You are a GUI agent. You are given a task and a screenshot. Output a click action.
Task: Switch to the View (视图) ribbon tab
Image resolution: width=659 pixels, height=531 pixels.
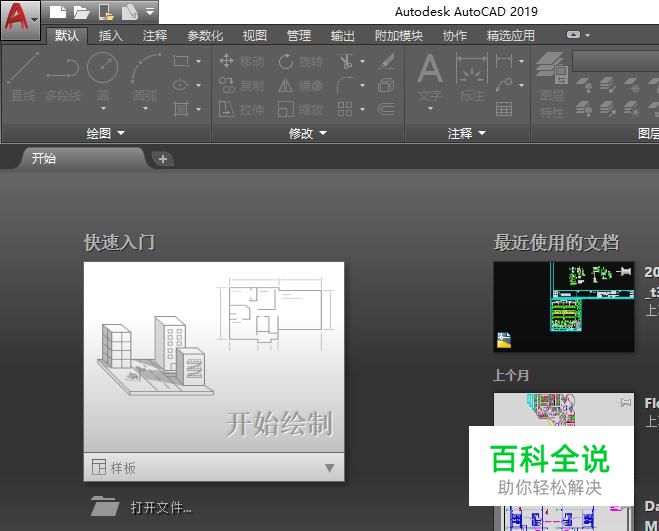pos(255,35)
